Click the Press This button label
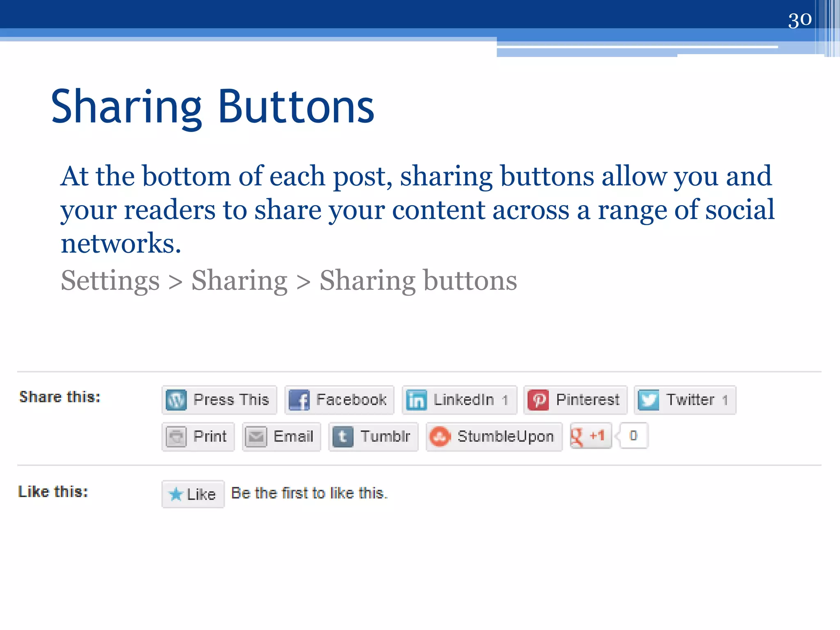Viewport: 840px width, 630px height. 231,400
